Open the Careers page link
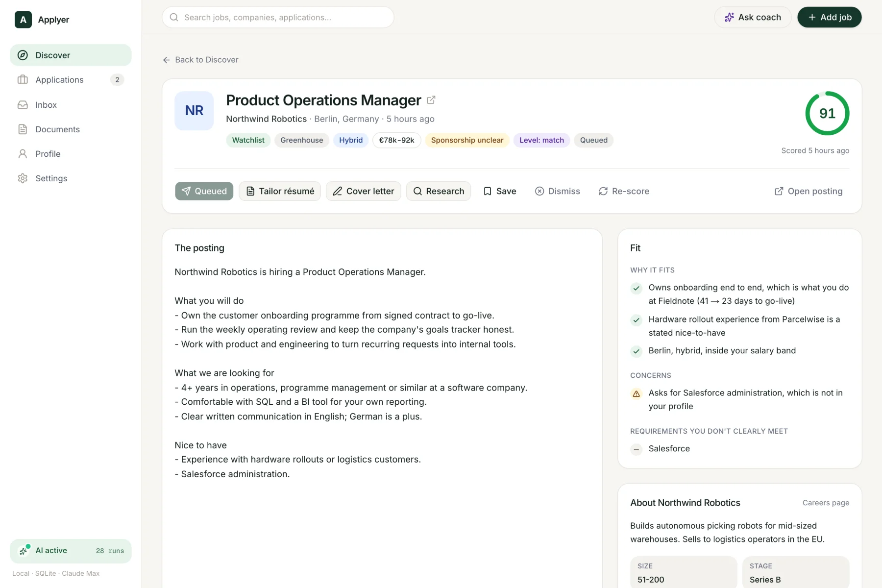Image resolution: width=882 pixels, height=588 pixels. click(826, 503)
